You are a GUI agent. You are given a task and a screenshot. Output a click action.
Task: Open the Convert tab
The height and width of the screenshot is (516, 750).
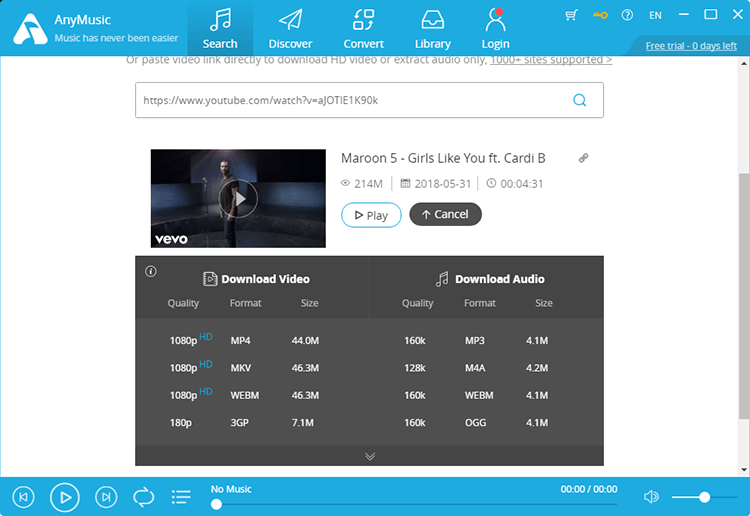tap(364, 29)
